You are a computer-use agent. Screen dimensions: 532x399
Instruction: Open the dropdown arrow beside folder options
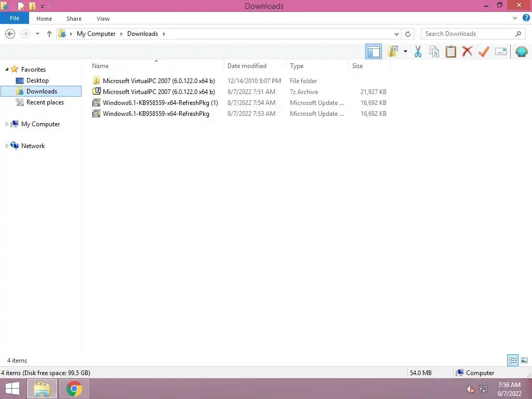coord(405,51)
